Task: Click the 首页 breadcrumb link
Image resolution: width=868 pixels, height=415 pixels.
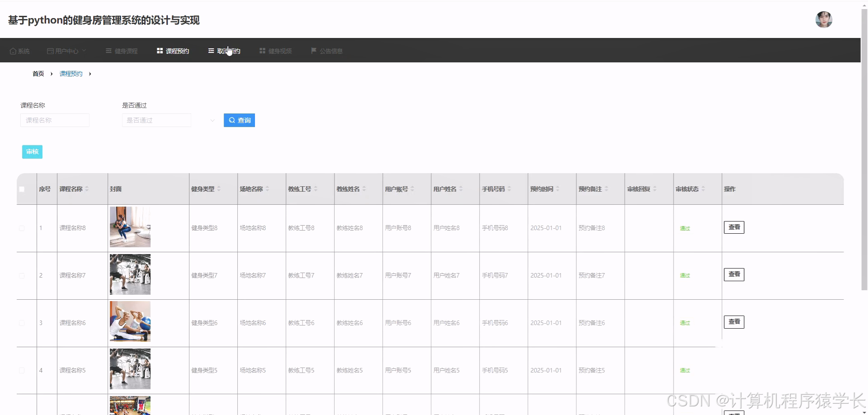Action: [38, 74]
